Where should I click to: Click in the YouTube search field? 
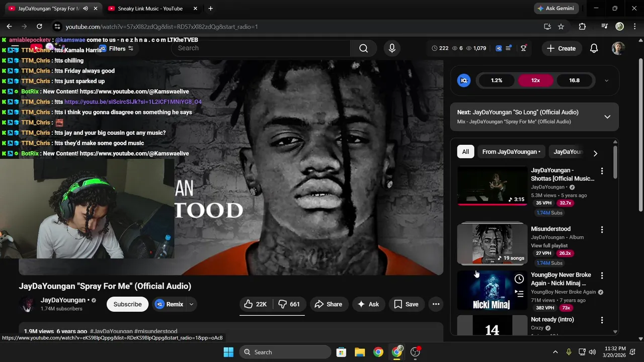tap(262, 48)
